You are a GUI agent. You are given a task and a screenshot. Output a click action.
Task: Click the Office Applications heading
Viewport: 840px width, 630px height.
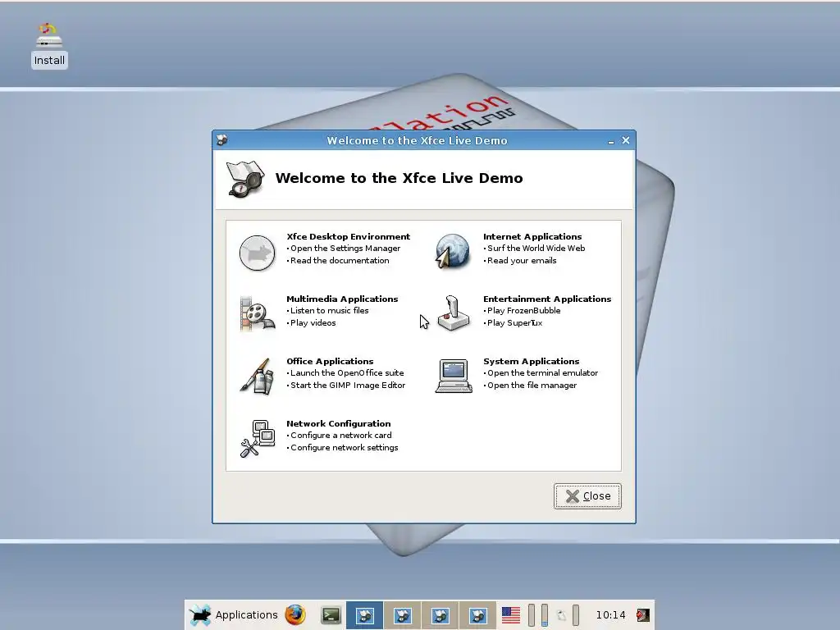[x=330, y=362]
